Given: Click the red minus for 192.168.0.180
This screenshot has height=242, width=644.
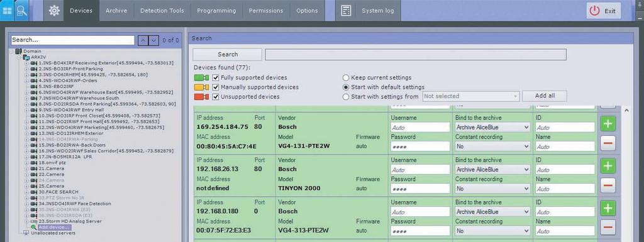Looking at the screenshot, I should [x=608, y=228].
